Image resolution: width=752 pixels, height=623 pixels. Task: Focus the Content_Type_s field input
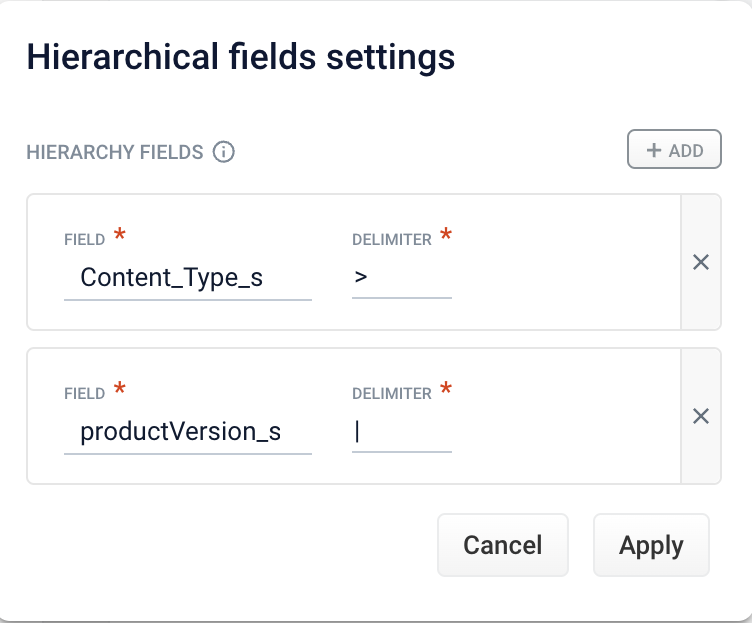[187, 277]
